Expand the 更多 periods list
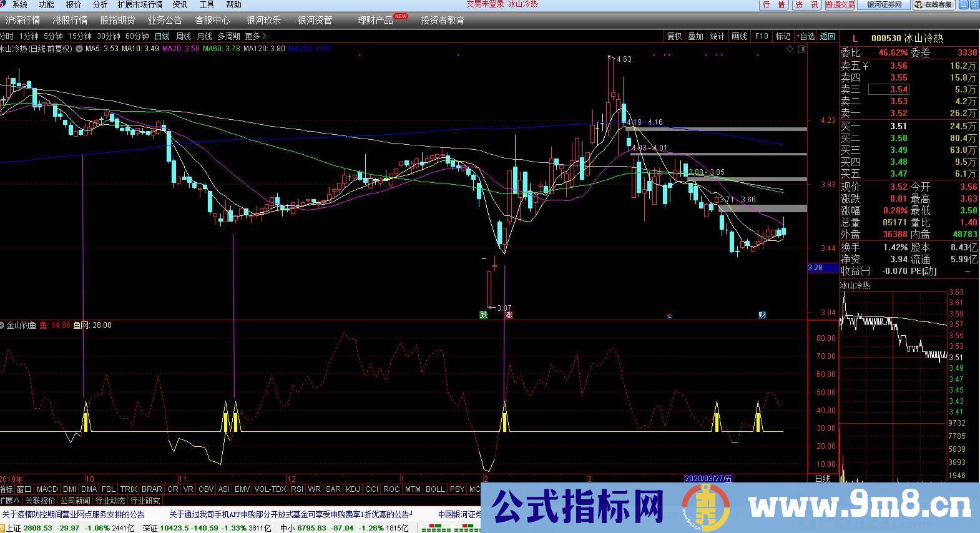Screen dimensions: 980x533 click(255, 36)
